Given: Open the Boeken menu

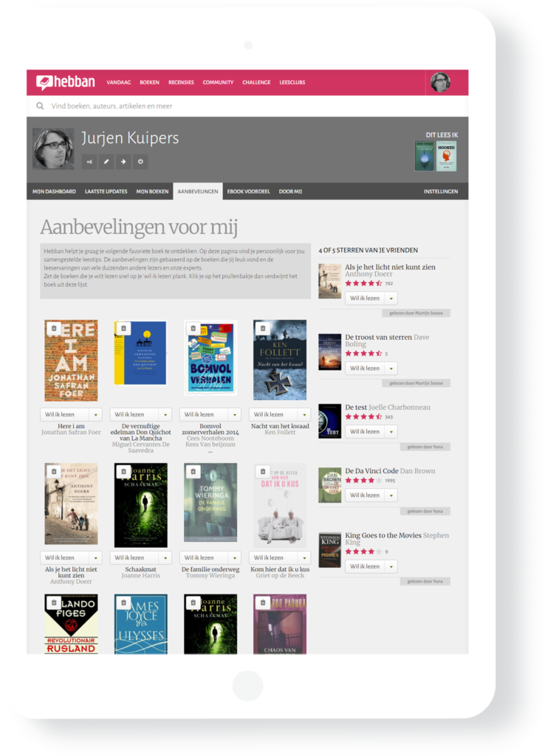Looking at the screenshot, I should pyautogui.click(x=149, y=83).
